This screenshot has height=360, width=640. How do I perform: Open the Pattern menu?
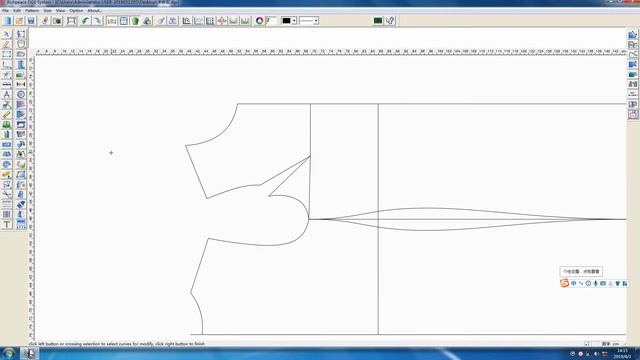32,11
